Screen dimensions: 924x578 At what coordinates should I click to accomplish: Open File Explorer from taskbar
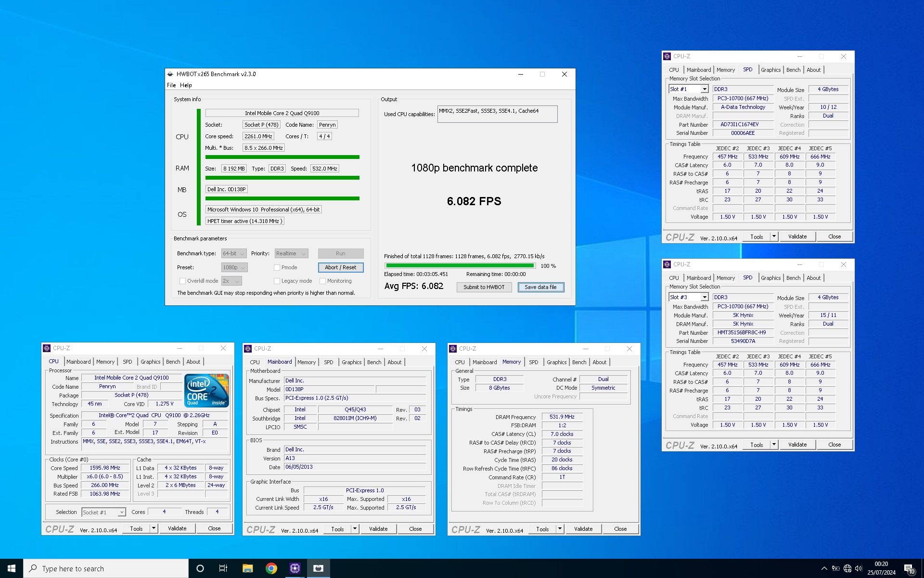pos(247,568)
